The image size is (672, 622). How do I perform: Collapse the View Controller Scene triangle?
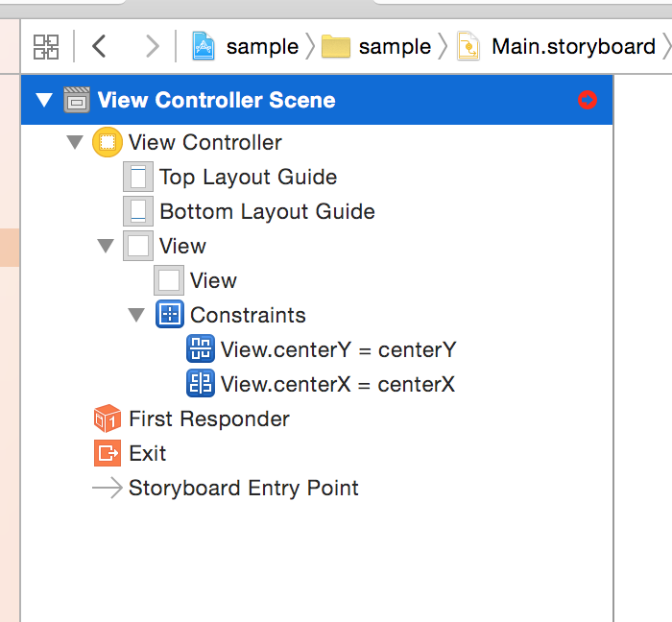tap(43, 100)
